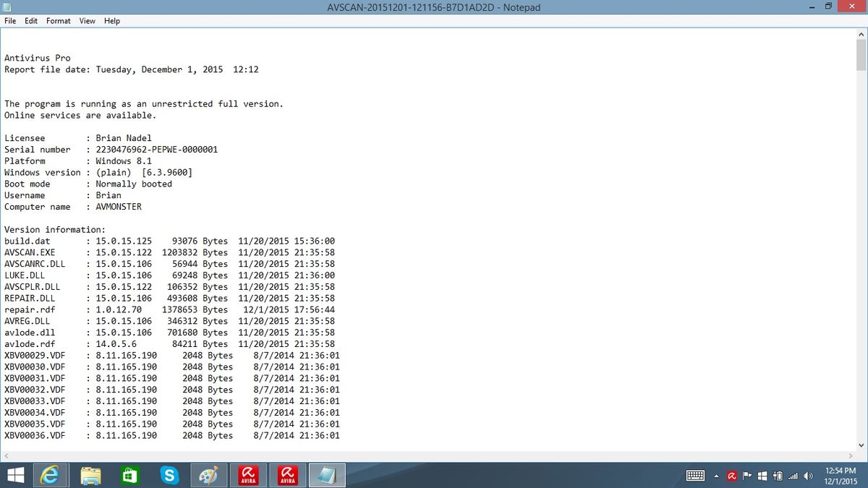This screenshot has width=868, height=488.
Task: Open the View menu
Action: 88,21
